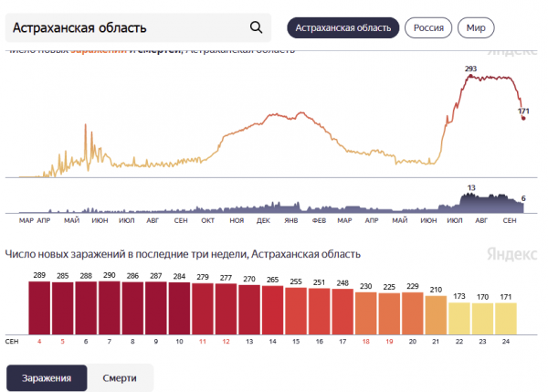The image size is (548, 392).
Task: Toggle the Заражения view button
Action: [x=47, y=377]
